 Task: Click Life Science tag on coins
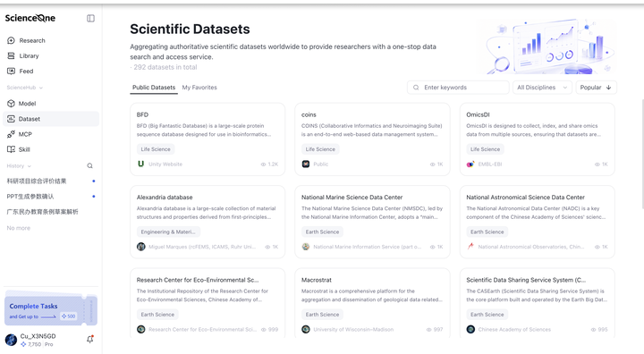click(320, 149)
